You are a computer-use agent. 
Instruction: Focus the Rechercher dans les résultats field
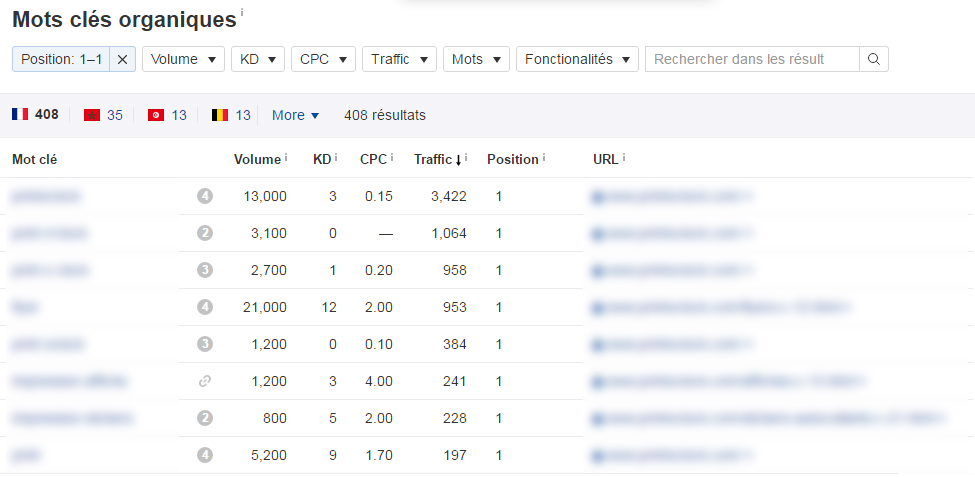point(752,59)
